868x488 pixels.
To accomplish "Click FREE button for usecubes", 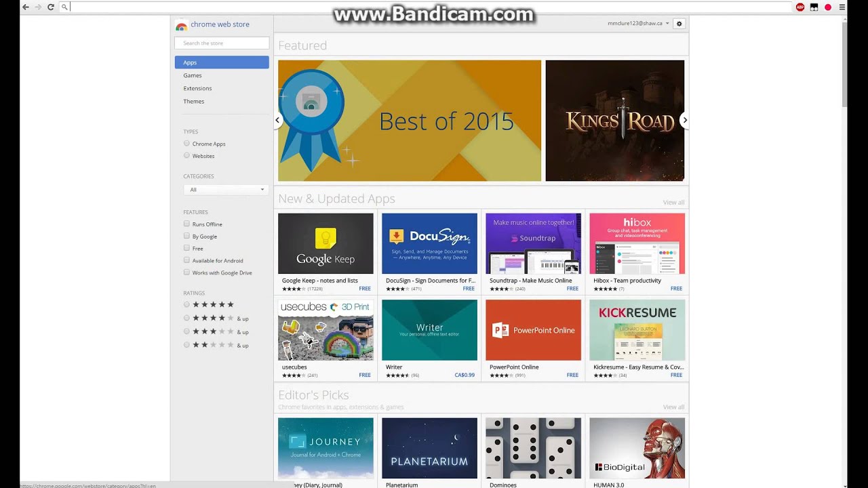I will coord(365,375).
